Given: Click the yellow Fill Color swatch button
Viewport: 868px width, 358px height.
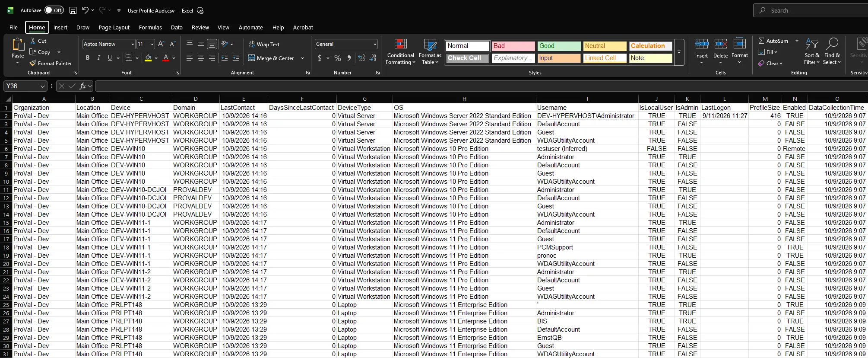Looking at the screenshot, I should [x=148, y=58].
